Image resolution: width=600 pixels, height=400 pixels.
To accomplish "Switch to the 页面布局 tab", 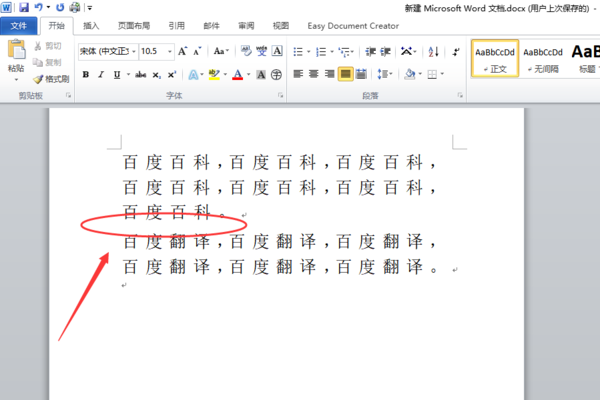I will click(x=134, y=26).
